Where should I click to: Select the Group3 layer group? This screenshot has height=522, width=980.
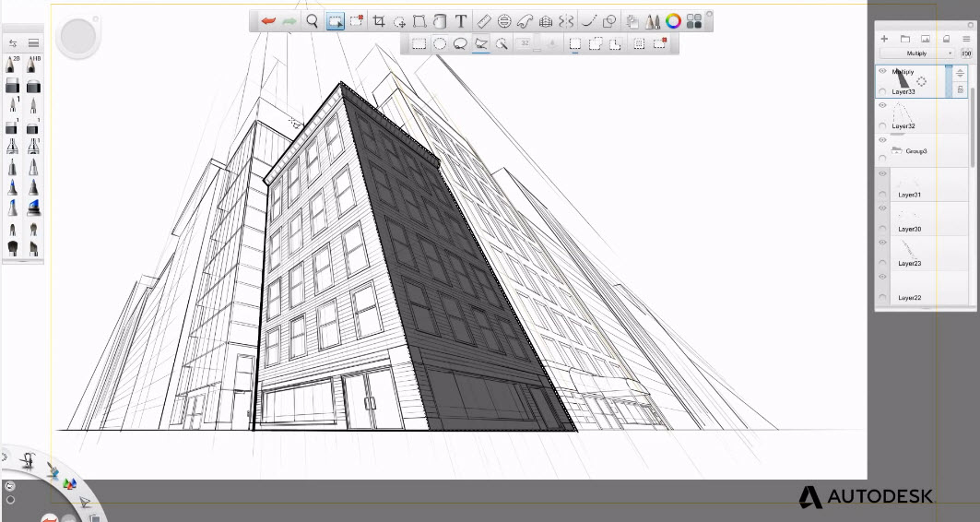[922, 150]
